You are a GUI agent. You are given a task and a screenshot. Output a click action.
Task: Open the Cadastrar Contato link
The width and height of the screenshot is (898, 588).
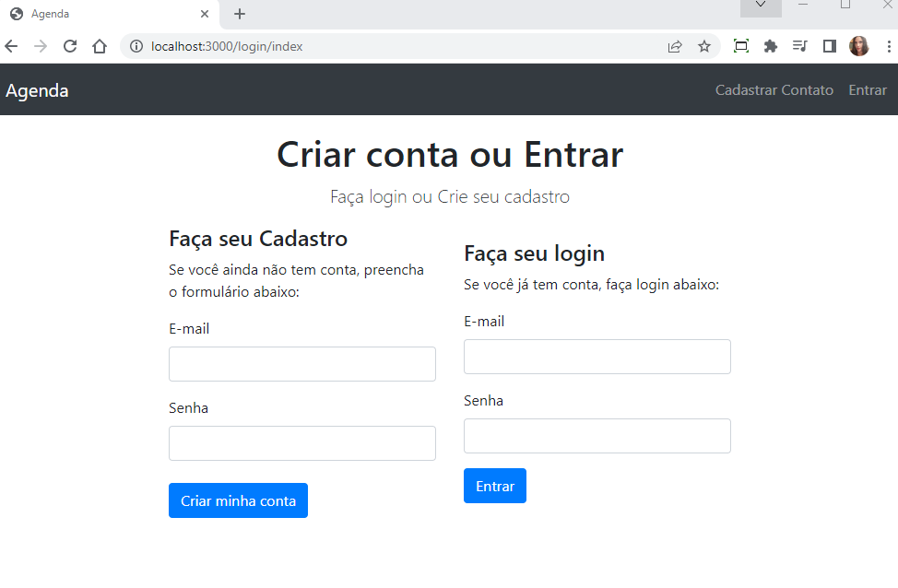774,89
